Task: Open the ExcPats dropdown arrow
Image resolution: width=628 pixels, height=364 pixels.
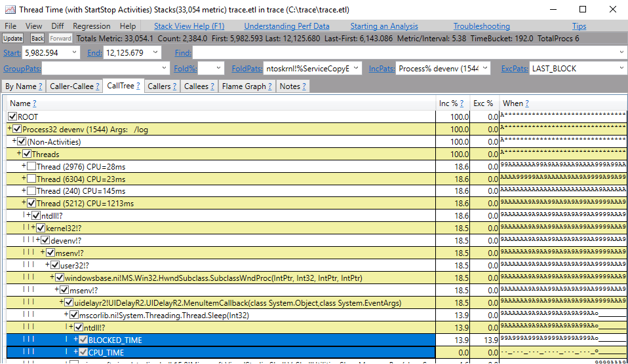Action: (x=621, y=68)
